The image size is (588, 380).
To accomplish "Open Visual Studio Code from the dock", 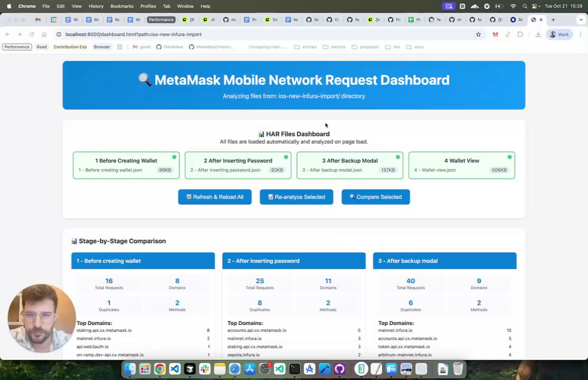I will pos(175,369).
